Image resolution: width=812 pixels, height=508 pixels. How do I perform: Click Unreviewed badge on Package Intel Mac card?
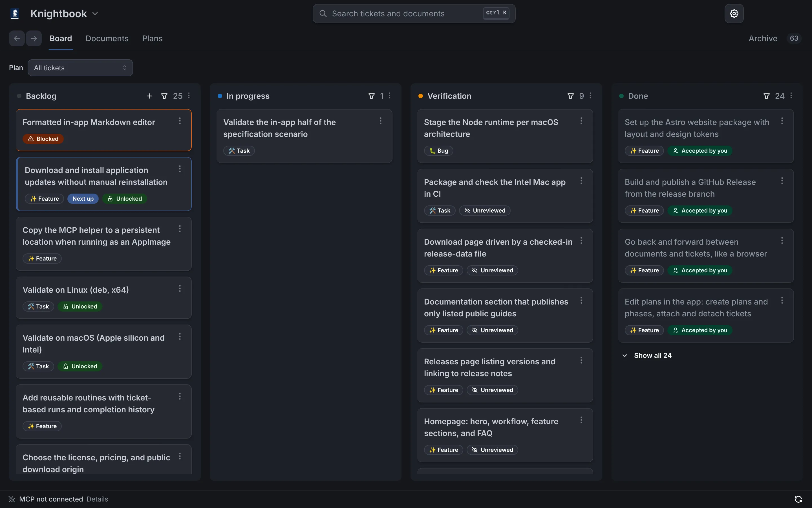pyautogui.click(x=484, y=211)
